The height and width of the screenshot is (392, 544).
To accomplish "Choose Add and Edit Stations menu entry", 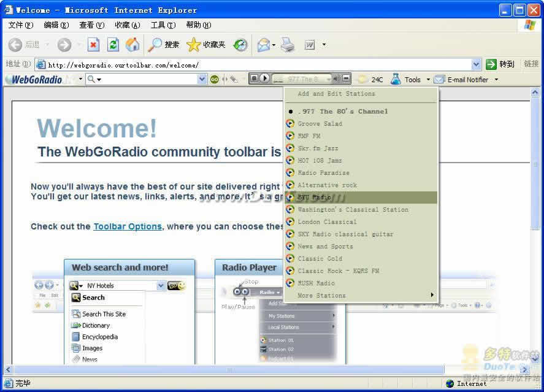I will pyautogui.click(x=361, y=94).
